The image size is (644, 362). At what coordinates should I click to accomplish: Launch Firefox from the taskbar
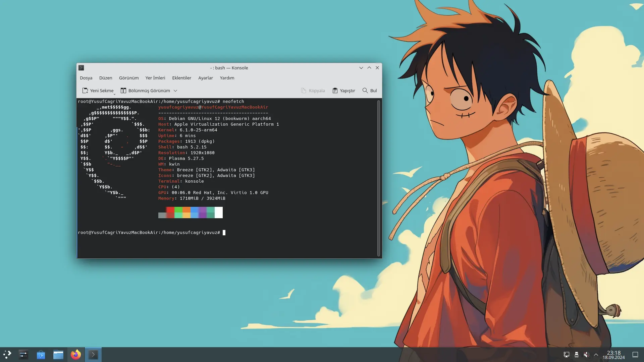point(76,355)
